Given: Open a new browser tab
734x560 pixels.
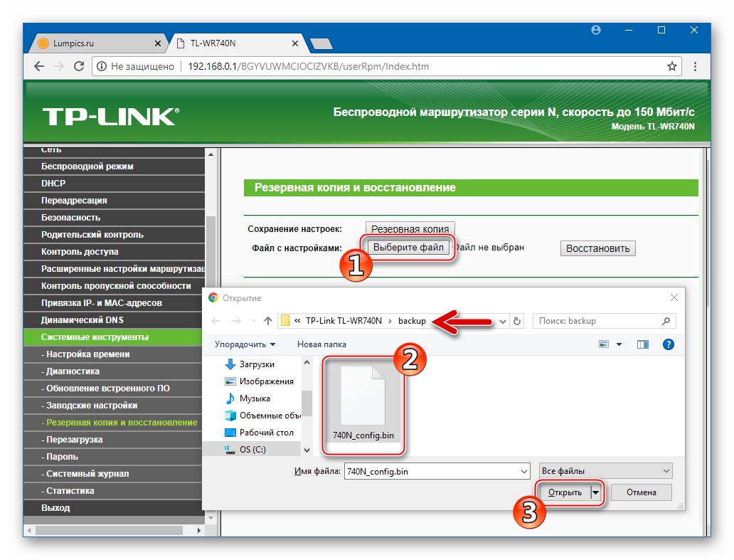Looking at the screenshot, I should click(x=321, y=44).
